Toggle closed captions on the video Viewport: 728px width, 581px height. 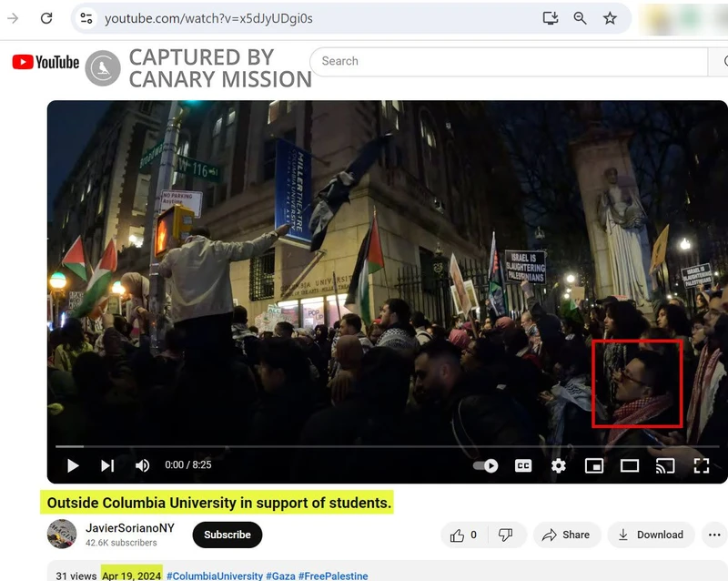523,465
